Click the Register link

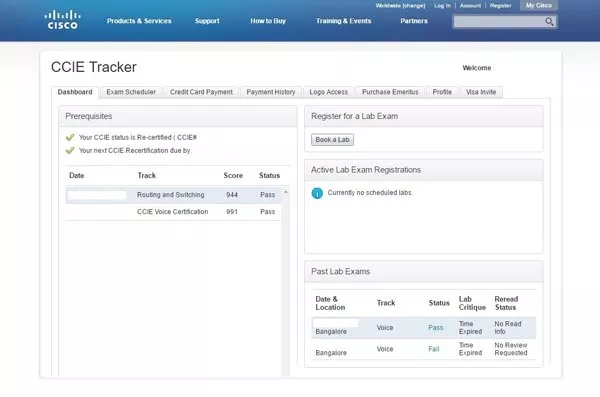tap(501, 6)
